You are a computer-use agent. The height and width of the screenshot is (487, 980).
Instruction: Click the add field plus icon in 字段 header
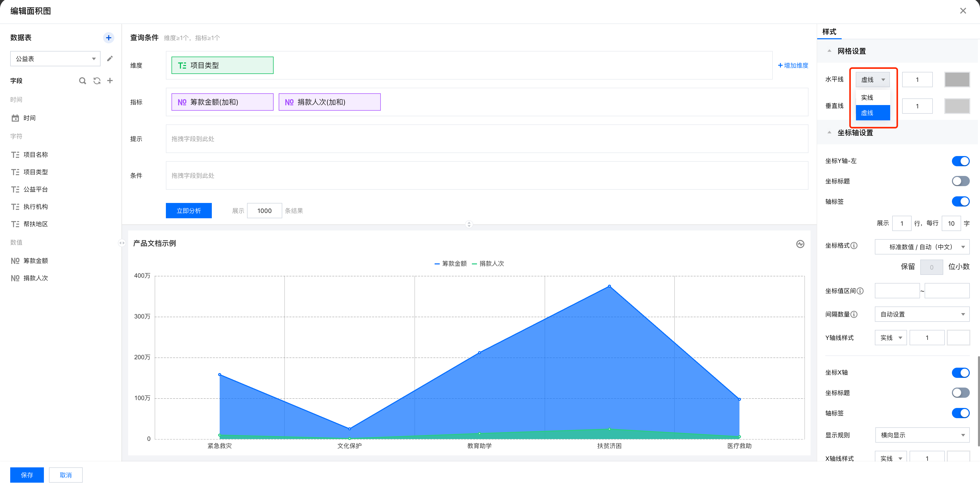click(110, 81)
